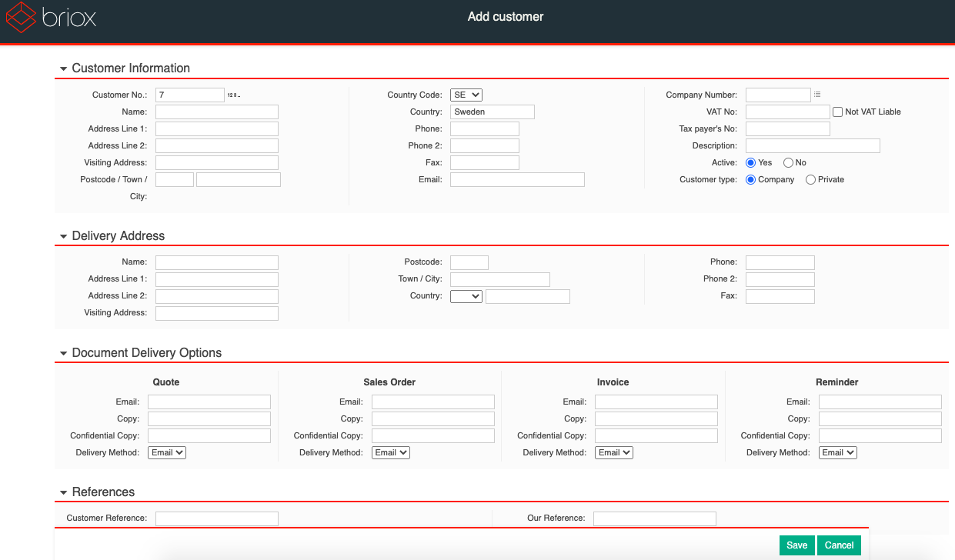955x560 pixels.
Task: Click the Delivery Address Fax field
Action: point(780,296)
